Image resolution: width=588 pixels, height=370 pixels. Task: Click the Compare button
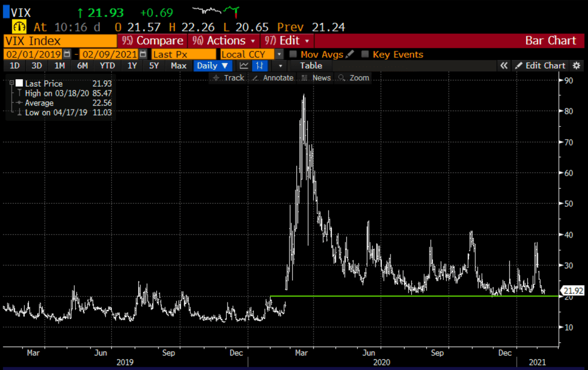pos(152,41)
